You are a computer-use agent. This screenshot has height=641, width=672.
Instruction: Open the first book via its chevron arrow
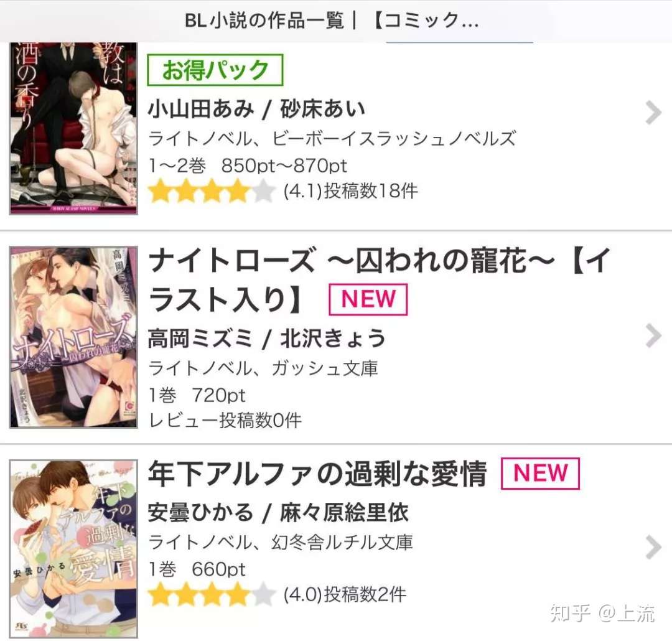coord(653,113)
